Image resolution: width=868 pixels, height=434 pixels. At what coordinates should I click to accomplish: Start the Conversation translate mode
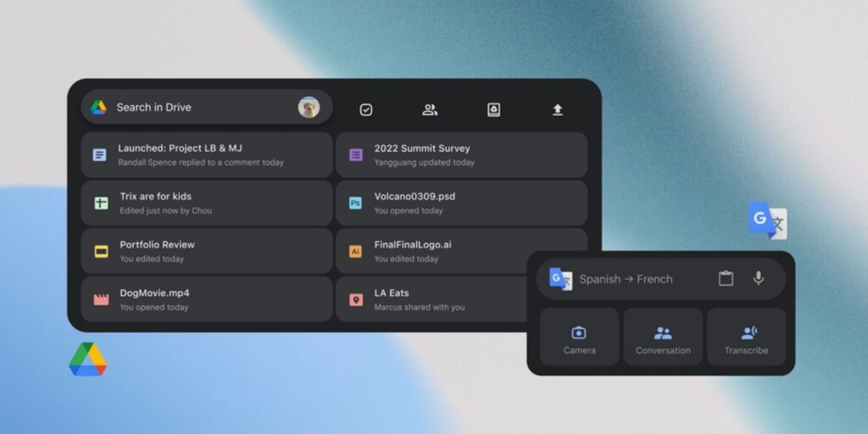(663, 337)
